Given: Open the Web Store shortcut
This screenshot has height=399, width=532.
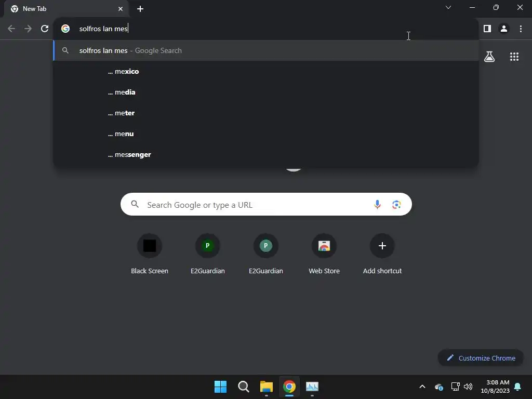Looking at the screenshot, I should point(324,254).
